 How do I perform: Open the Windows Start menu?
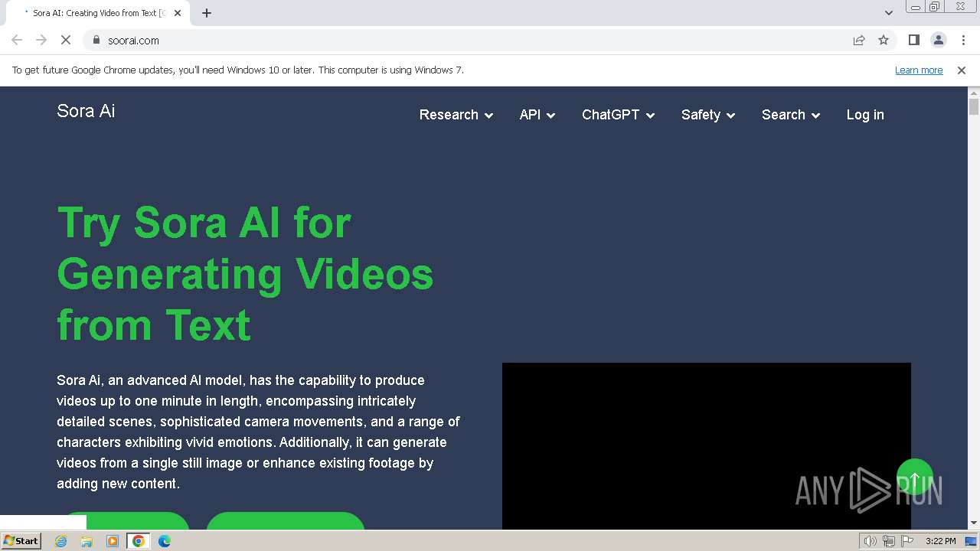[21, 541]
